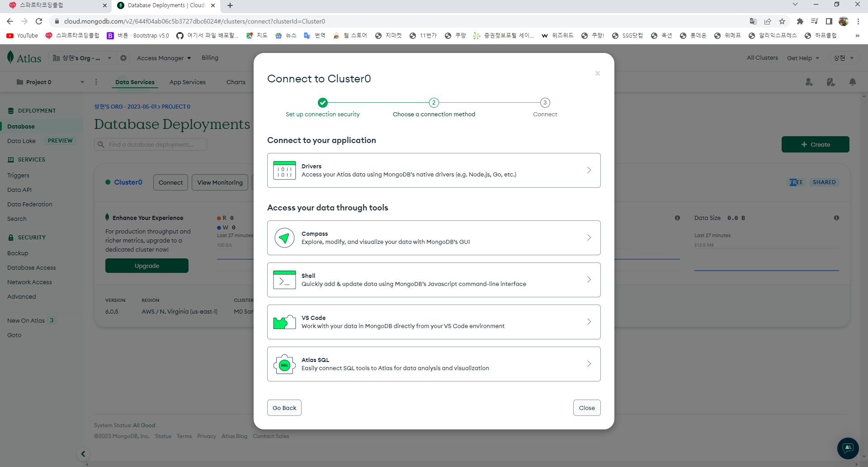
Task: Open the organization selector dropdown
Action: click(x=82, y=58)
